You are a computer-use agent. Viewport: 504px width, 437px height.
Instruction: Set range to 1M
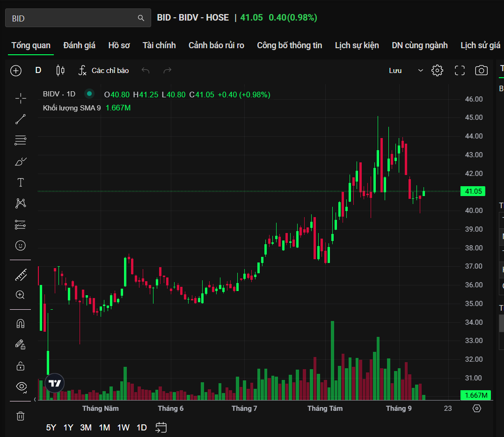104,428
